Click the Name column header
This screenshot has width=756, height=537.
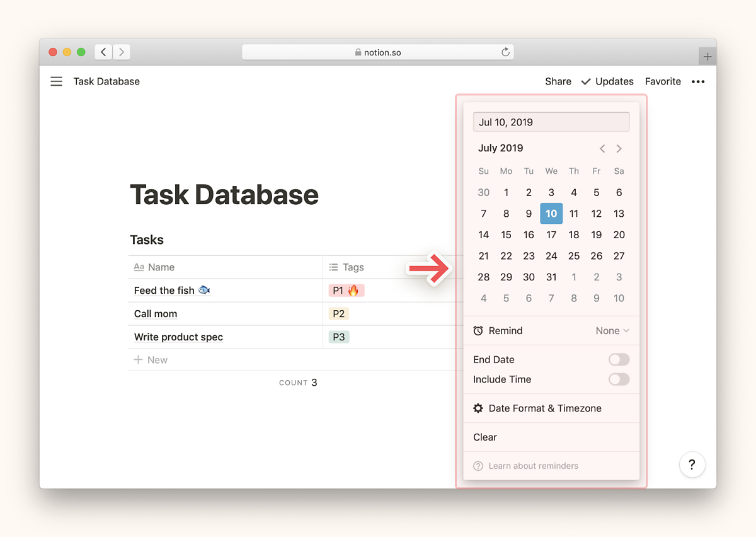pos(226,267)
